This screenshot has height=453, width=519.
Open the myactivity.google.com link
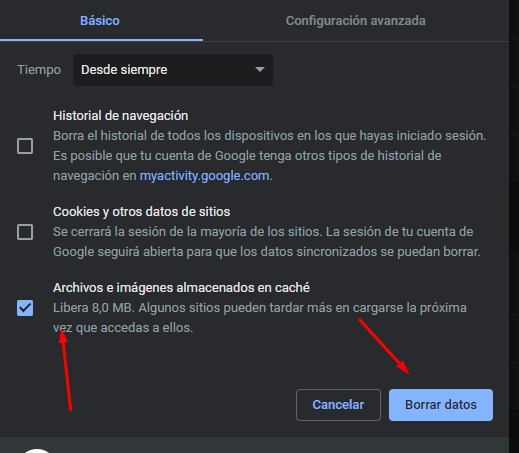click(x=204, y=176)
